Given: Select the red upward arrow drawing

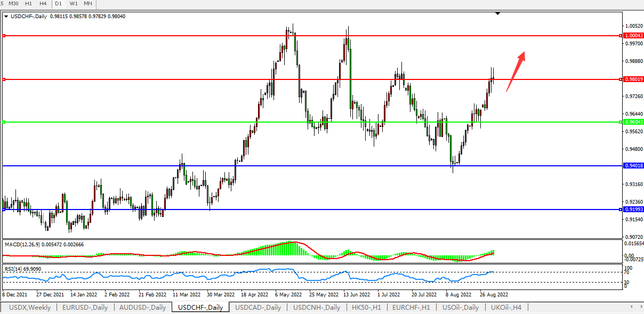Looking at the screenshot, I should 516,71.
